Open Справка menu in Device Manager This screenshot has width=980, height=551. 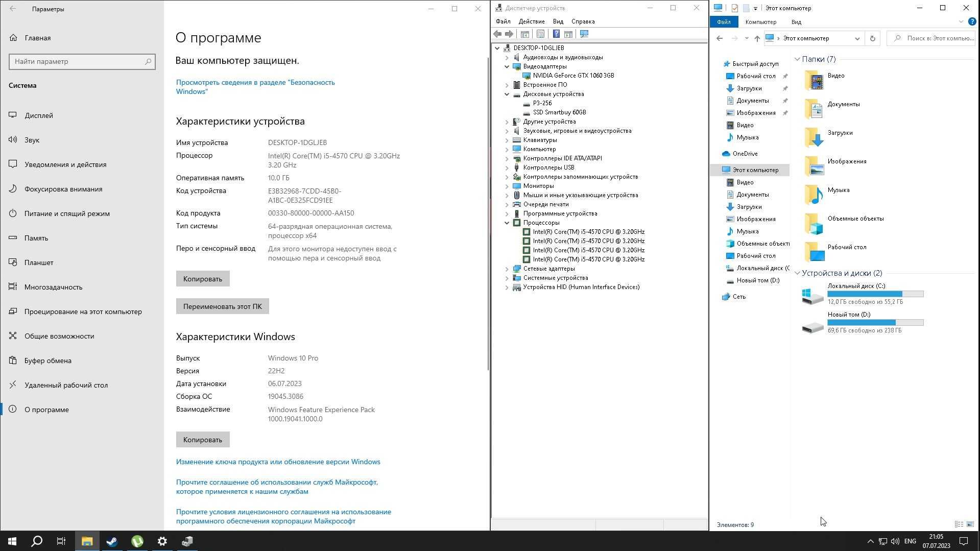[583, 21]
